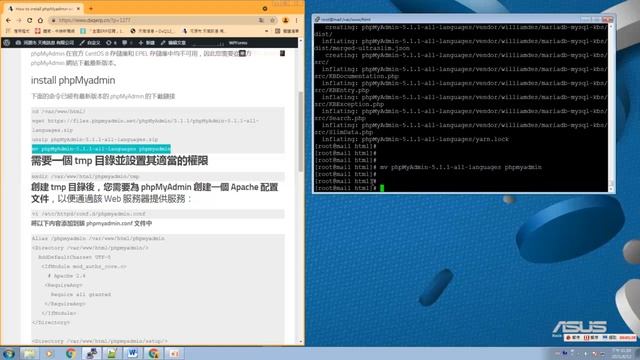640x360 pixels.
Task: Click the 新建 New item in the admin bar
Action: (x=147, y=42)
